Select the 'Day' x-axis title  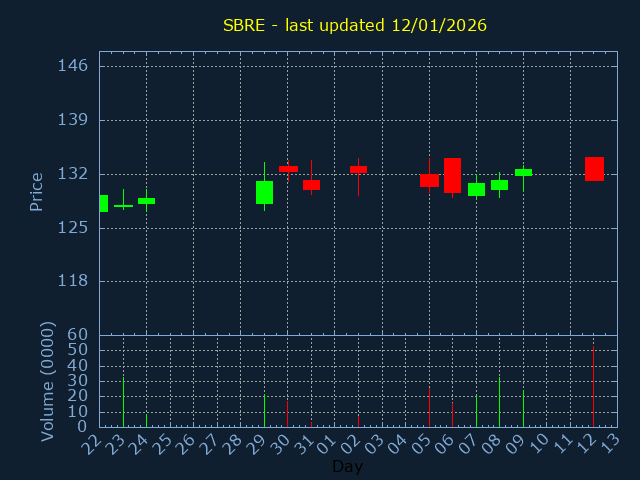347,467
